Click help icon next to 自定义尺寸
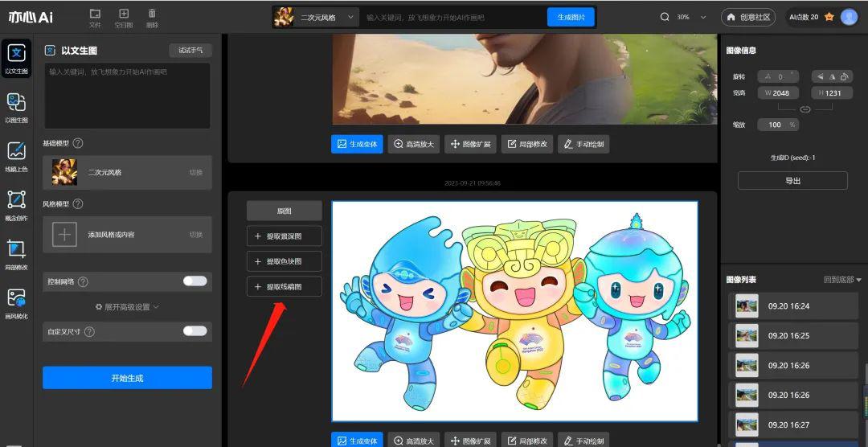This screenshot has height=447, width=868. [x=89, y=332]
